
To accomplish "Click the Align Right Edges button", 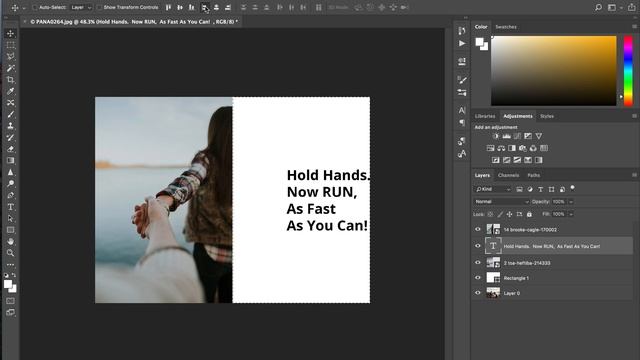I will 228,7.
